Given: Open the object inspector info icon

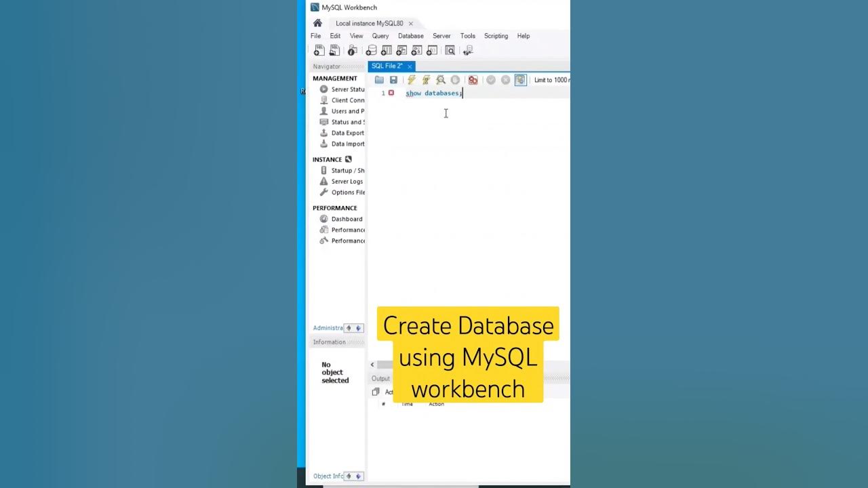Looking at the screenshot, I should [x=352, y=51].
